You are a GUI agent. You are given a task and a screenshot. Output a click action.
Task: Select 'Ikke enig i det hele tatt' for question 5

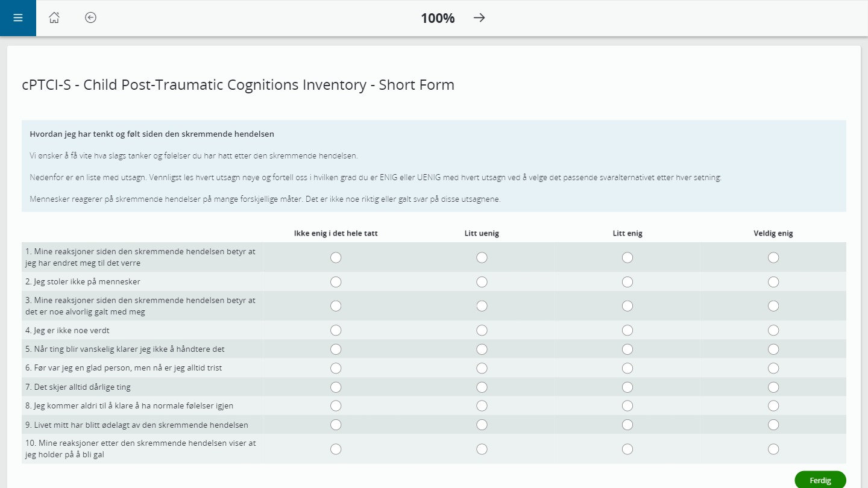[x=336, y=349]
